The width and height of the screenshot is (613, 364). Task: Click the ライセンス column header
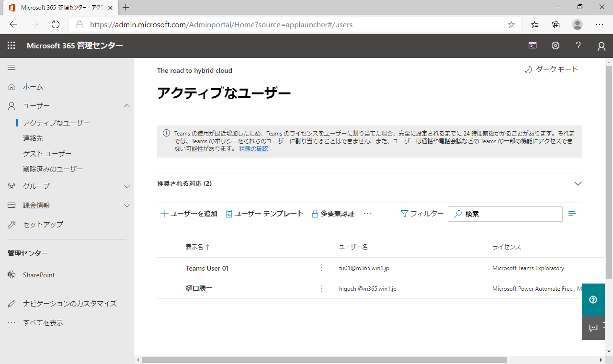507,247
